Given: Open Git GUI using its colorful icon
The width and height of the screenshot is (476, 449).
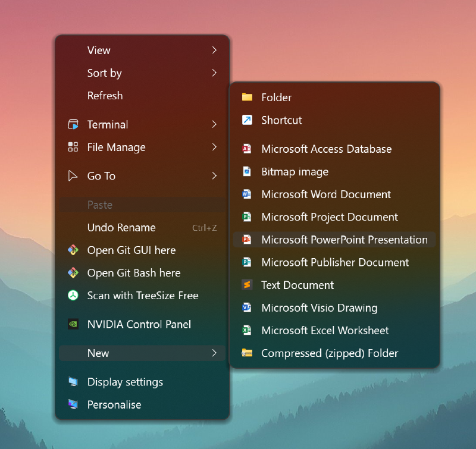Looking at the screenshot, I should [x=74, y=250].
